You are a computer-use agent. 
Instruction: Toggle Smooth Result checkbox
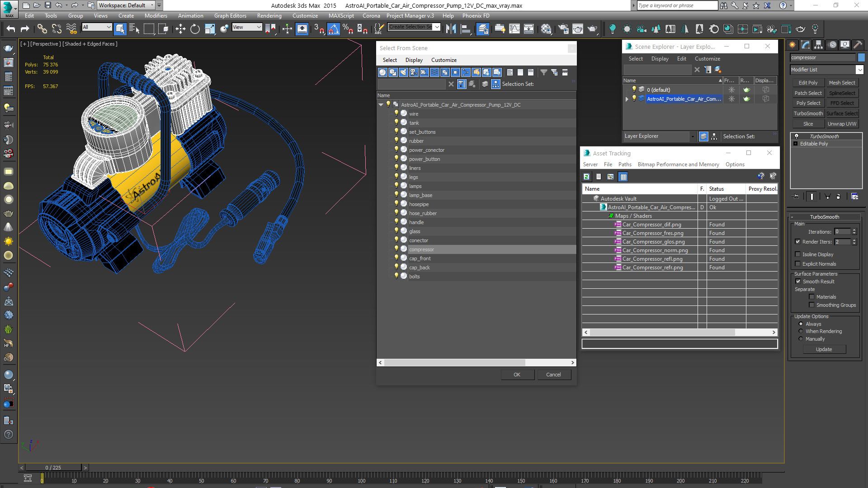click(x=798, y=282)
